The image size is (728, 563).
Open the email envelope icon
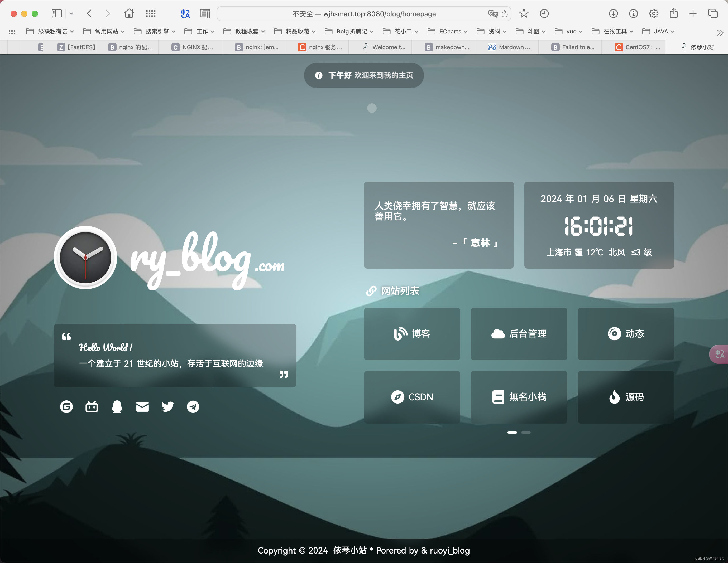click(x=142, y=407)
